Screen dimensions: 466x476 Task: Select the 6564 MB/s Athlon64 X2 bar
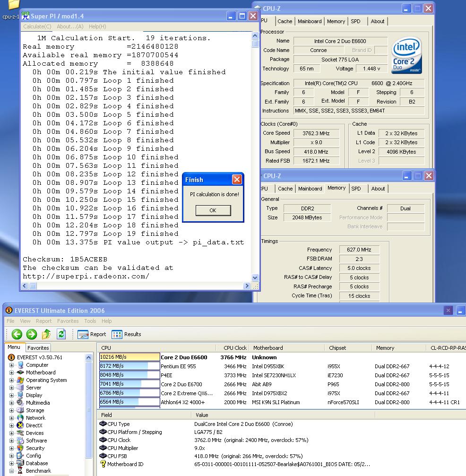point(129,402)
